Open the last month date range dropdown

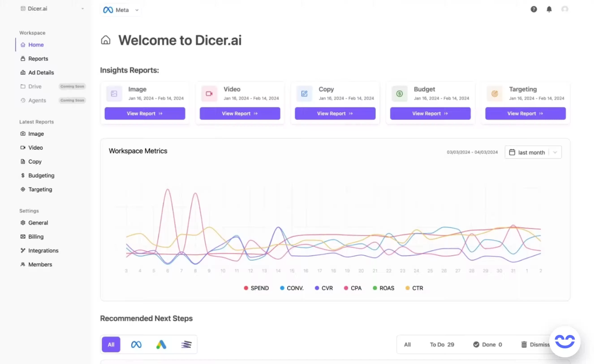tap(533, 152)
